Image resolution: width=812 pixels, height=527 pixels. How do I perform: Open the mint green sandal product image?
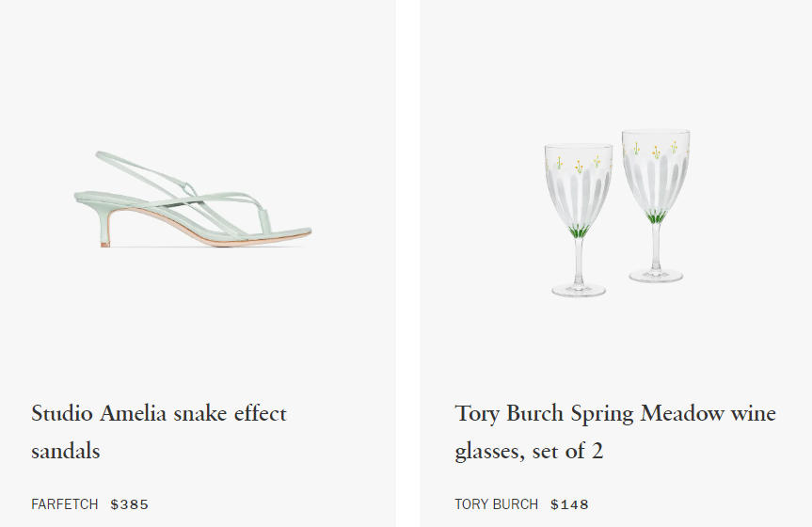[x=193, y=199]
